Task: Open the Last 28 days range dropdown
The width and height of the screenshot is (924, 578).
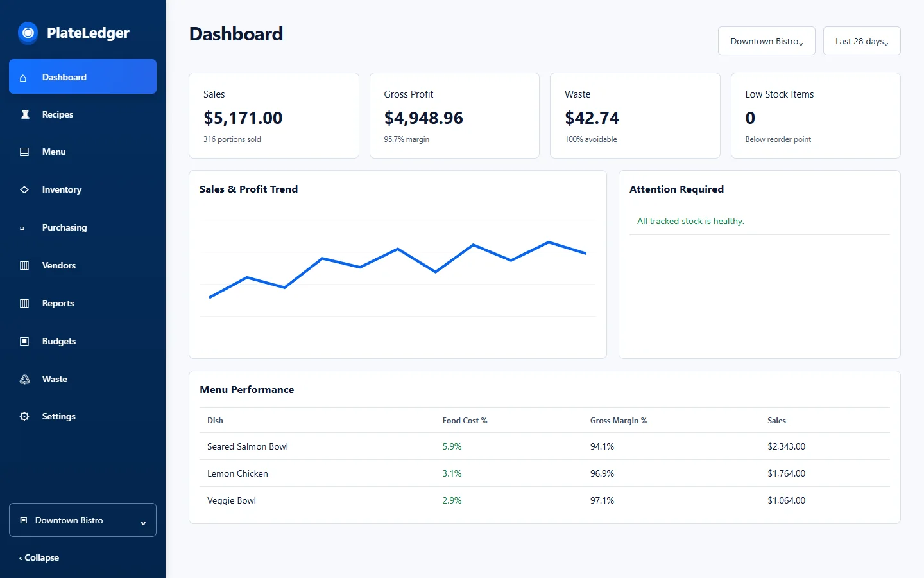Action: coord(862,41)
